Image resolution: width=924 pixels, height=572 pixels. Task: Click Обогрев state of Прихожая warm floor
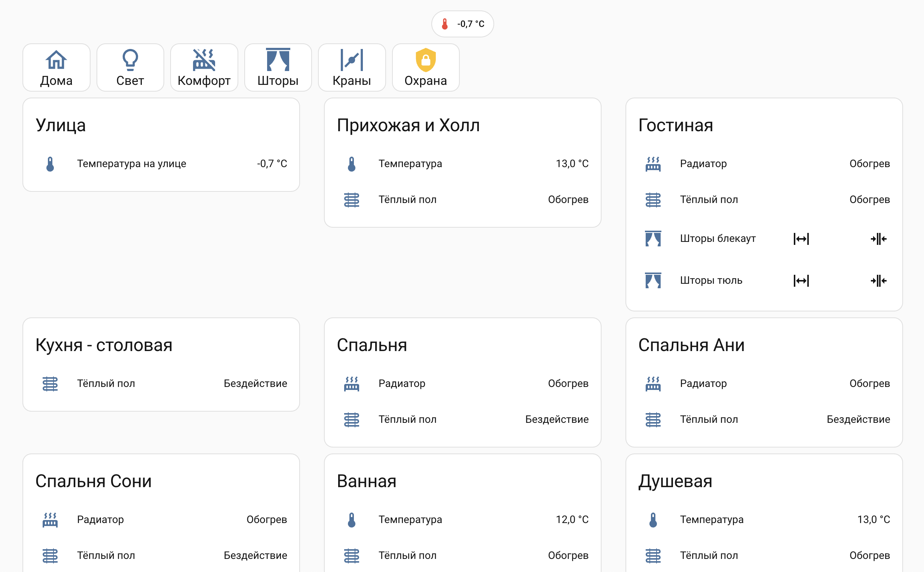(x=568, y=199)
